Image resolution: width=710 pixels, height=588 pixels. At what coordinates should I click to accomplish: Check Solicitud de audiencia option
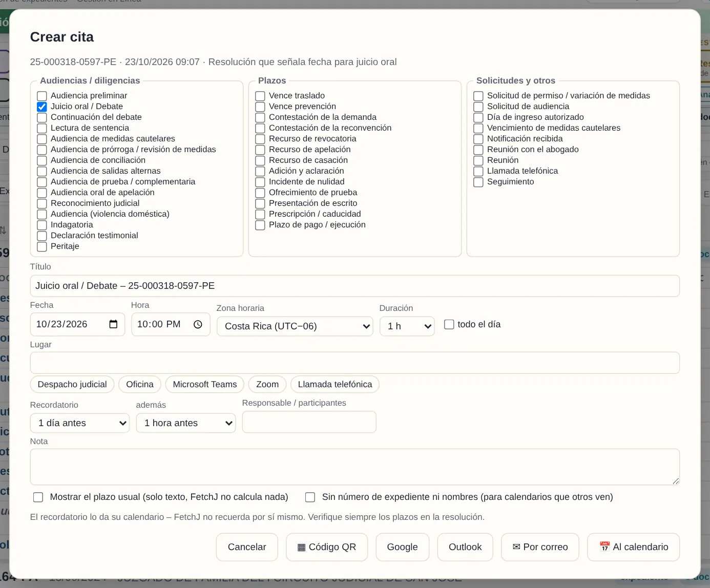(x=478, y=107)
